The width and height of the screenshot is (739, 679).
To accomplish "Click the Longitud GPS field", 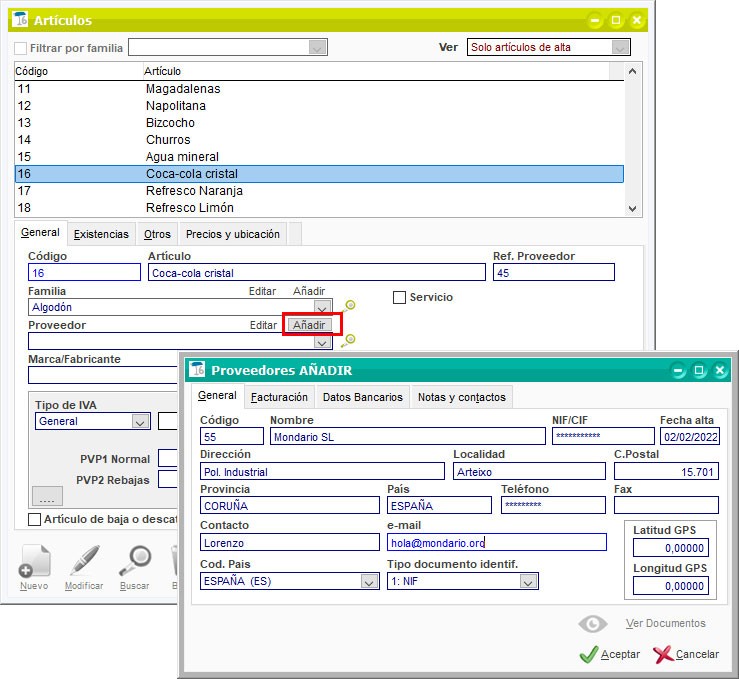I will (671, 586).
